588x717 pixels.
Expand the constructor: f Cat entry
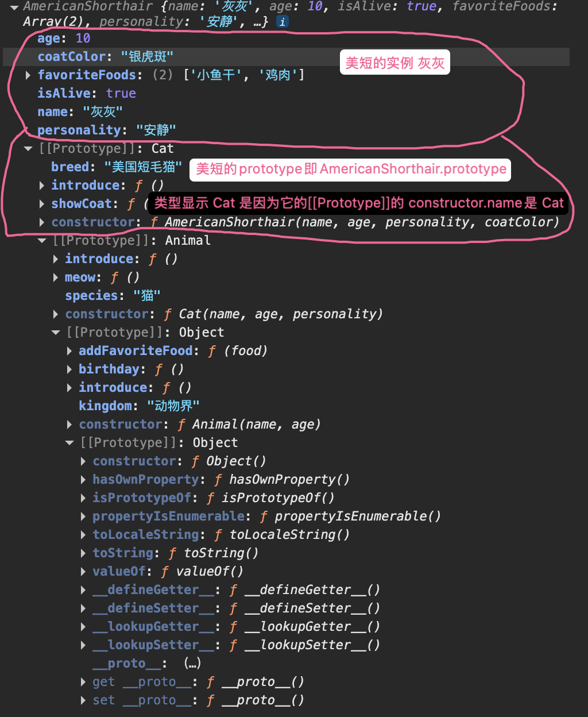pyautogui.click(x=56, y=314)
